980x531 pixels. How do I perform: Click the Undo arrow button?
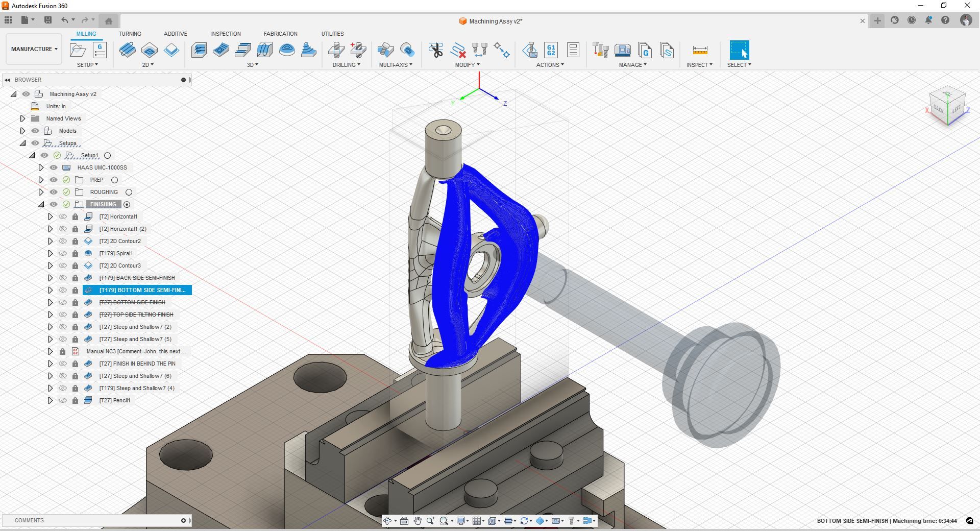pyautogui.click(x=64, y=20)
